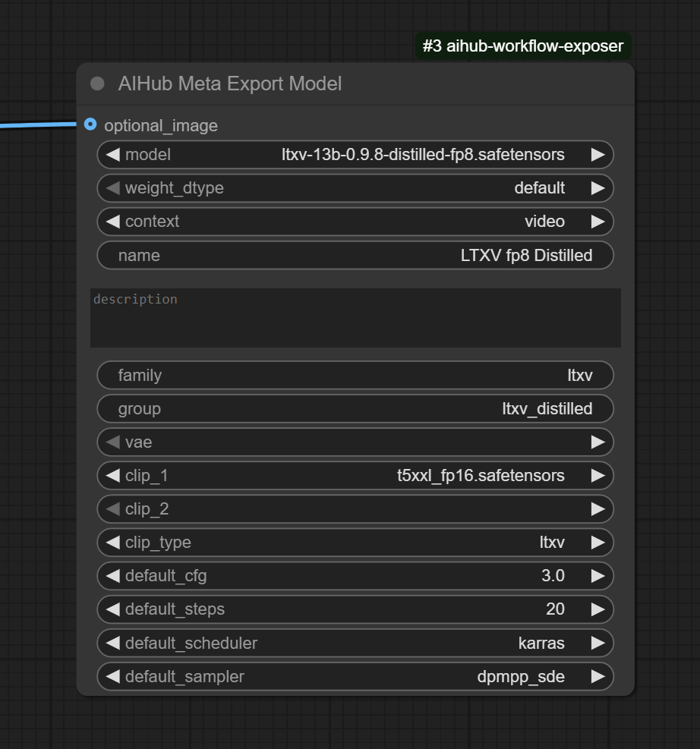
Task: Click left arrow on clip_type row
Action: (x=113, y=543)
